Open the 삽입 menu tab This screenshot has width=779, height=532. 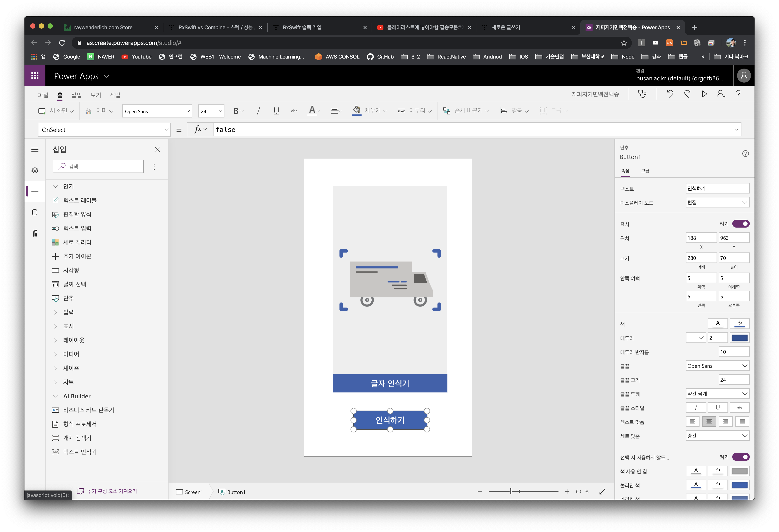(76, 95)
